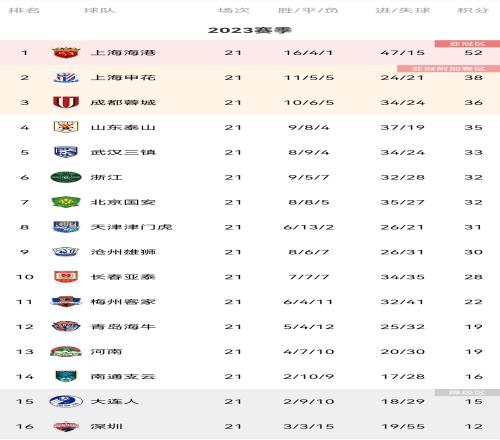Click the 青岛海牛 team name
This screenshot has height=440, width=500.
(123, 327)
